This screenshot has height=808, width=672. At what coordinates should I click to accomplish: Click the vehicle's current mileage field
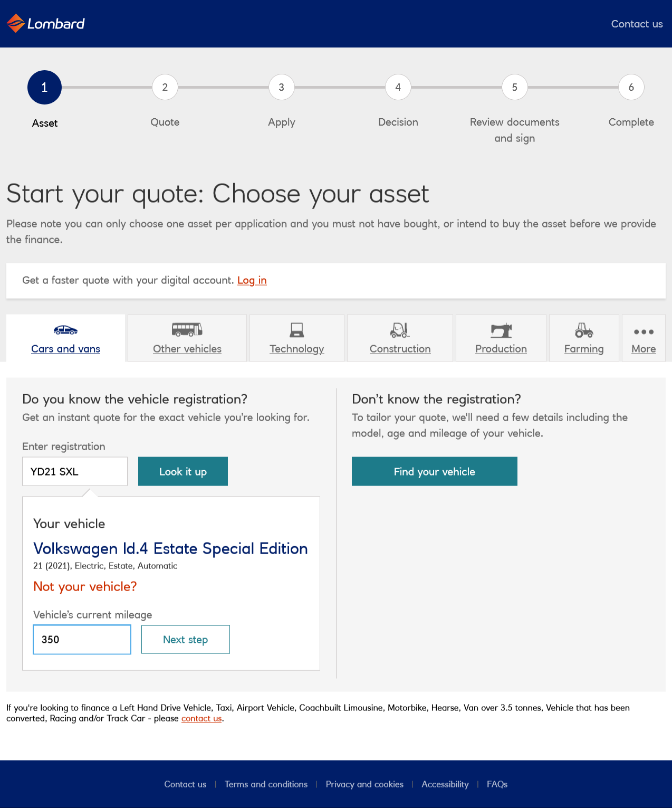[82, 640]
